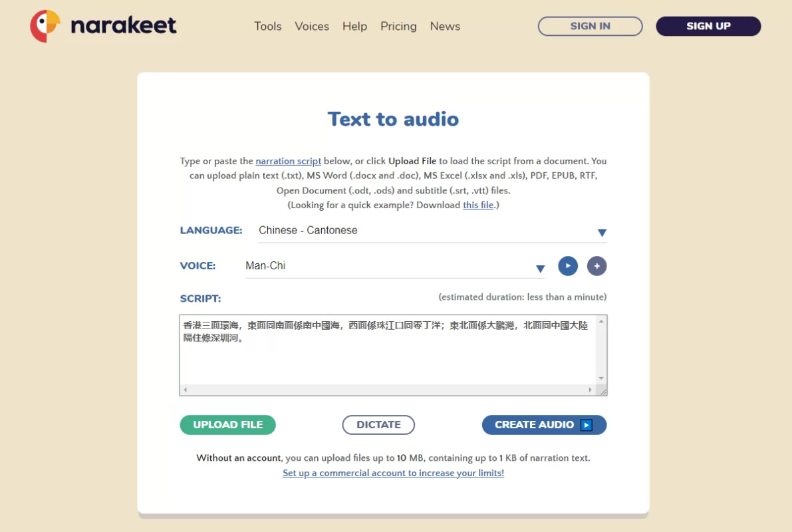Open the Language dropdown arrow
The height and width of the screenshot is (532, 792).
click(602, 232)
